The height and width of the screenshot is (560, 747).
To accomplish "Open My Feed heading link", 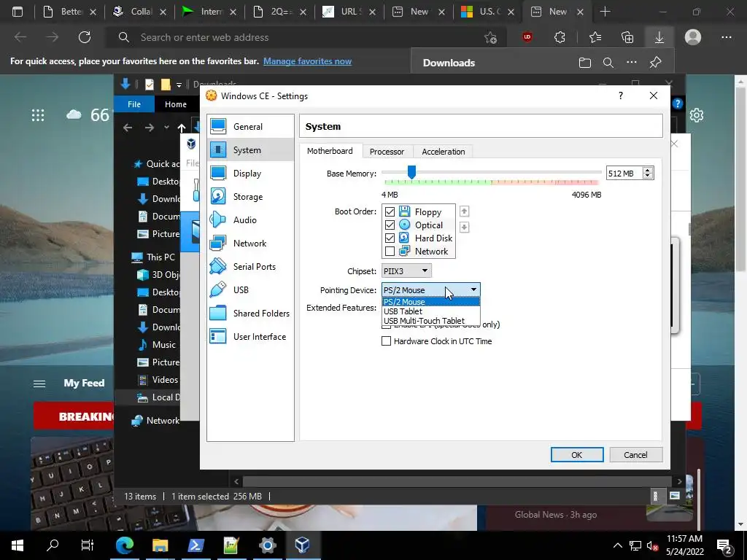I will click(84, 383).
